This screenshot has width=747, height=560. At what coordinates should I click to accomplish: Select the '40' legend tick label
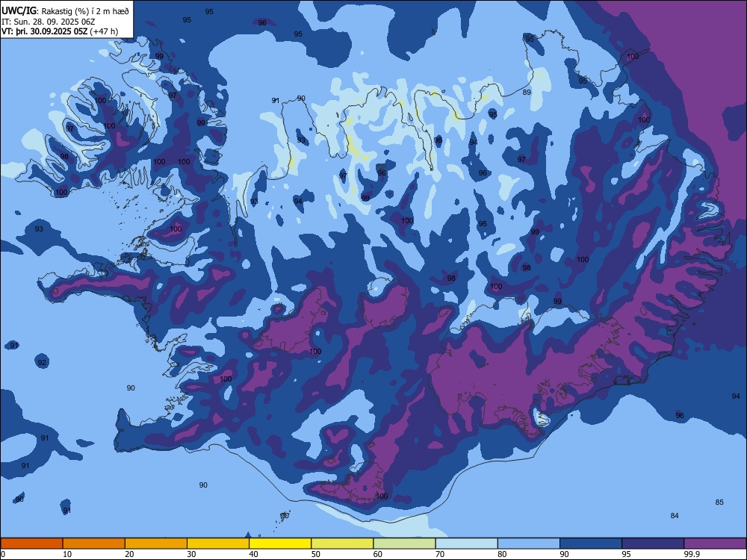pos(253,554)
